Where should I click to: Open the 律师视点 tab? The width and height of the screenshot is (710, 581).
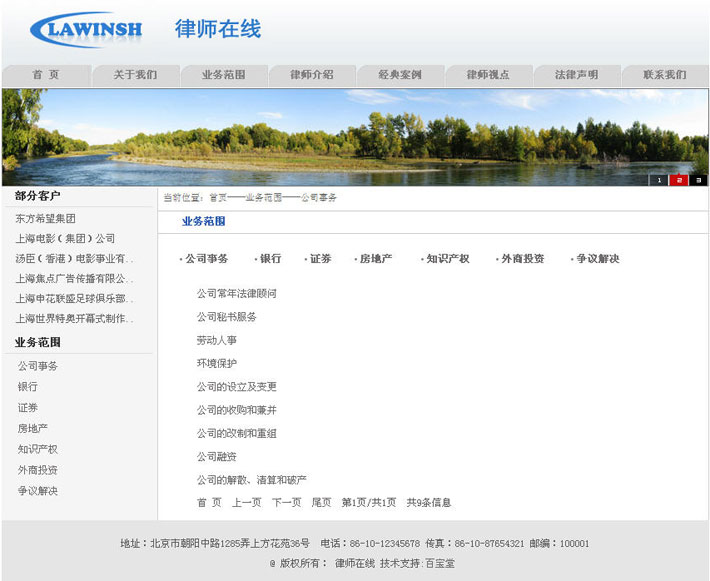pos(488,75)
